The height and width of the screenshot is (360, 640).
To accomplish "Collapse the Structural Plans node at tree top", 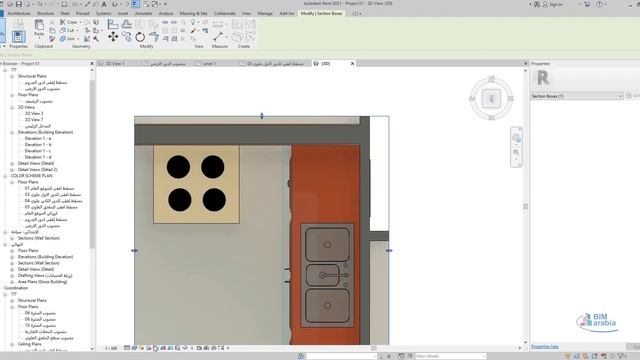I will (x=12, y=76).
